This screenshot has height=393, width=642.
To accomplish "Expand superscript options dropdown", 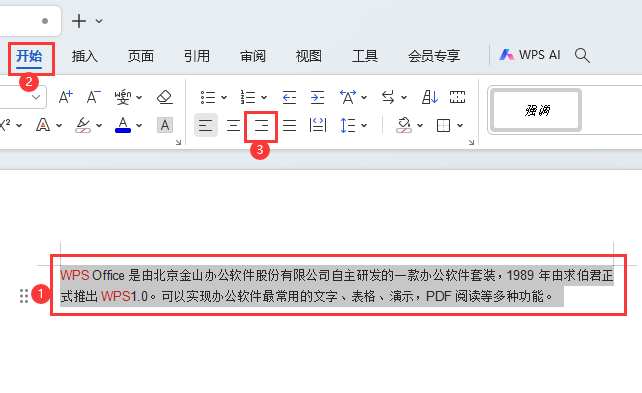I will (19, 125).
